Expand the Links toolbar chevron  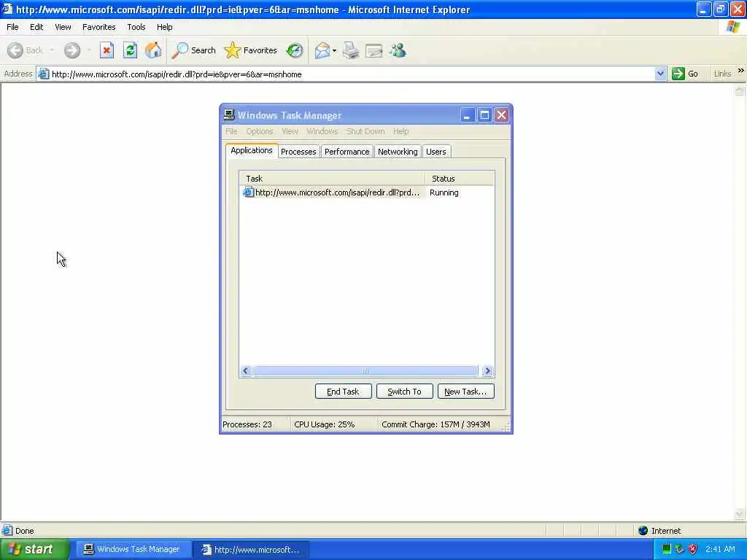click(741, 71)
